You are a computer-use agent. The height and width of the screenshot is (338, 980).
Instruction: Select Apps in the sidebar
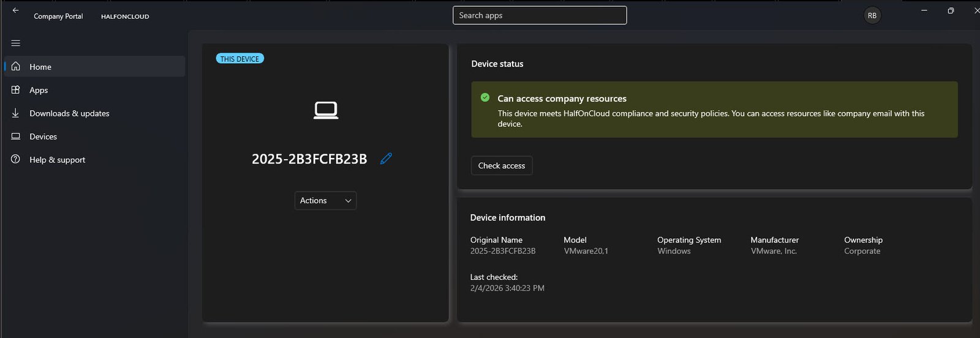coord(39,90)
